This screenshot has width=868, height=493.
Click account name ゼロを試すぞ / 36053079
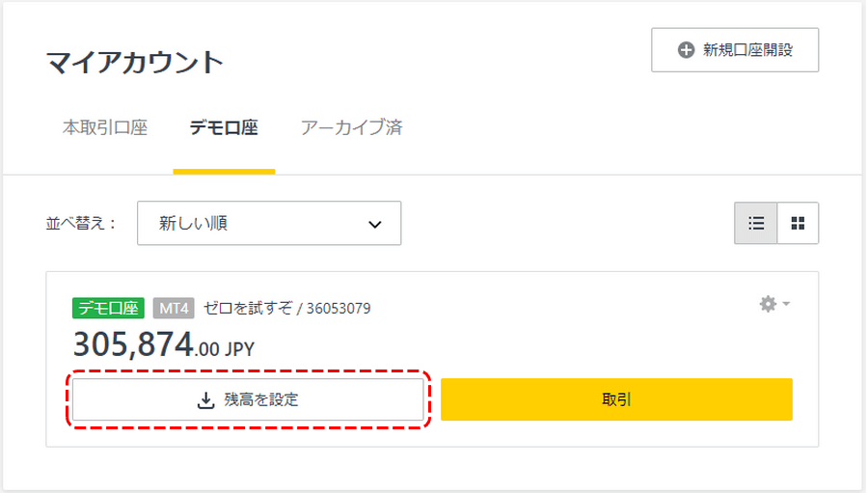pyautogui.click(x=286, y=308)
